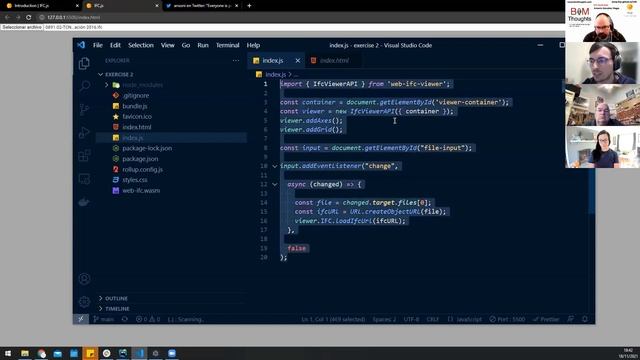
Task: Open Zoom from the Windows taskbar
Action: point(172,353)
